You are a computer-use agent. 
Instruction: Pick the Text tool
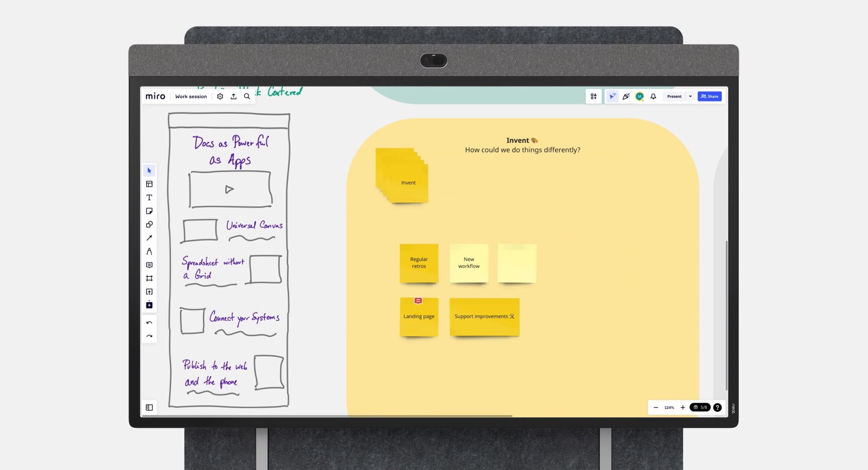tap(149, 198)
